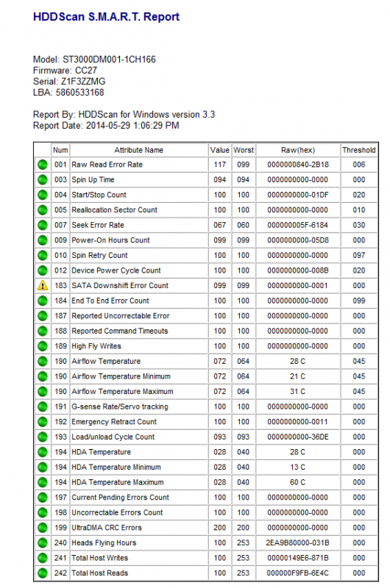Select the Worst column header
This screenshot has width=390, height=588.
point(244,150)
